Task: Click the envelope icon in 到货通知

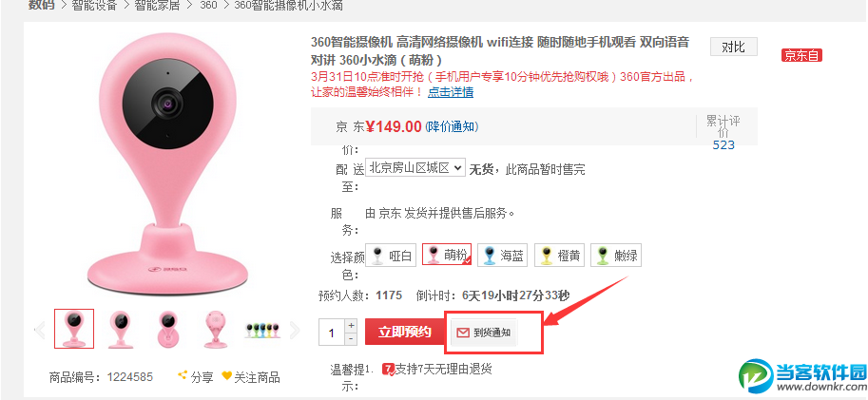Action: pos(463,333)
